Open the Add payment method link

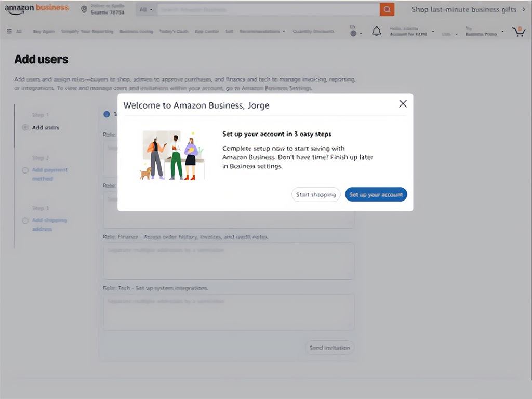click(49, 174)
